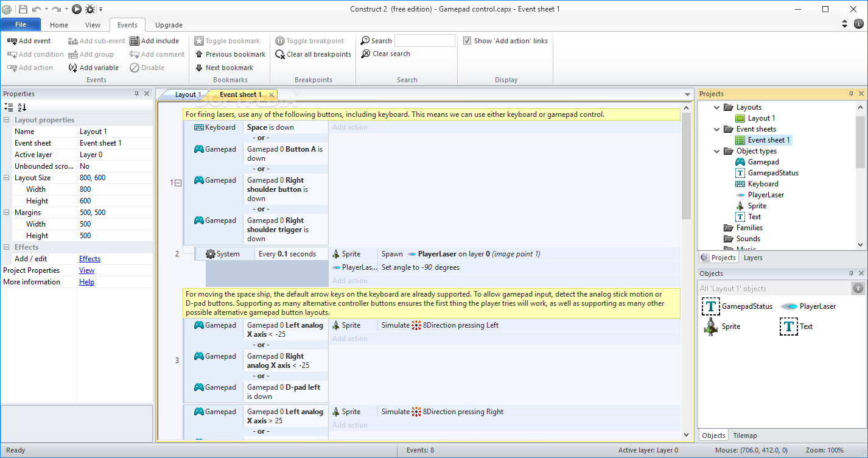Click Add variable in ribbon
This screenshot has width=868, height=458.
(x=93, y=68)
